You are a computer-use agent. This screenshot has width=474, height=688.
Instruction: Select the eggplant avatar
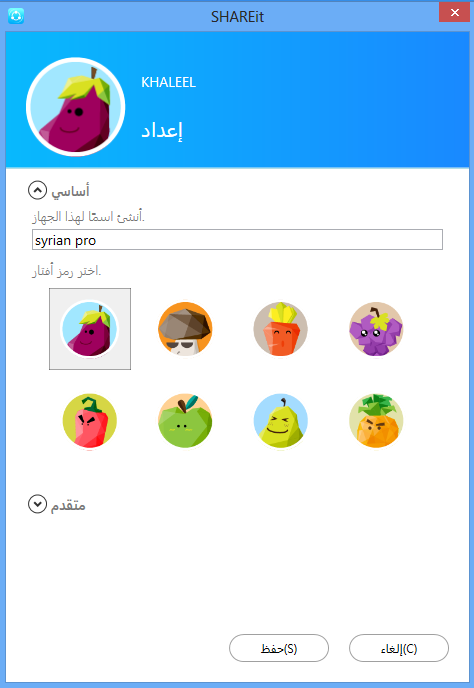(x=90, y=329)
